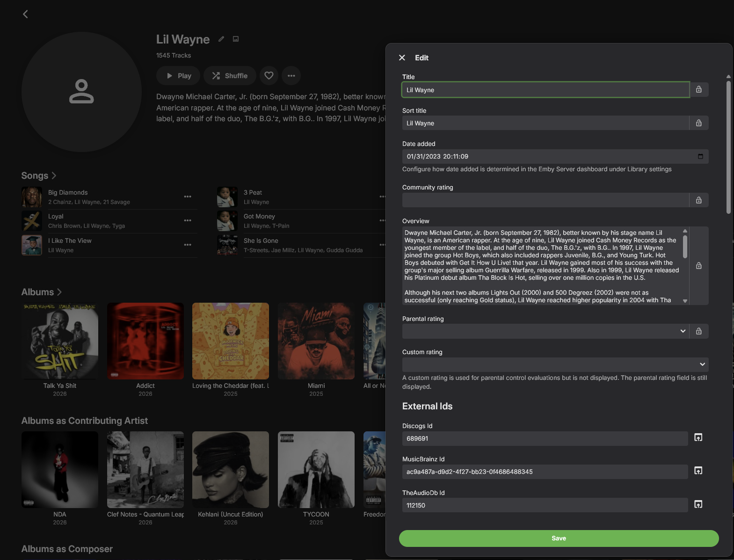The height and width of the screenshot is (560, 734).
Task: Click the Overview text area scrollbar
Action: [685, 247]
